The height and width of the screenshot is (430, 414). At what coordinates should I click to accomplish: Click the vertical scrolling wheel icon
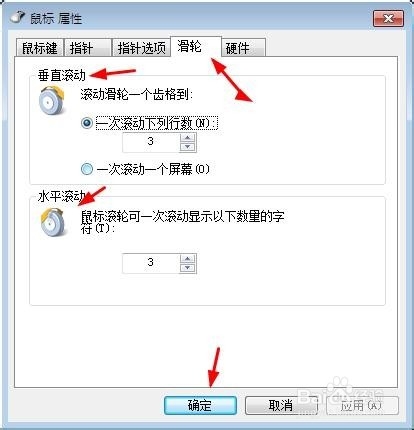coord(51,100)
